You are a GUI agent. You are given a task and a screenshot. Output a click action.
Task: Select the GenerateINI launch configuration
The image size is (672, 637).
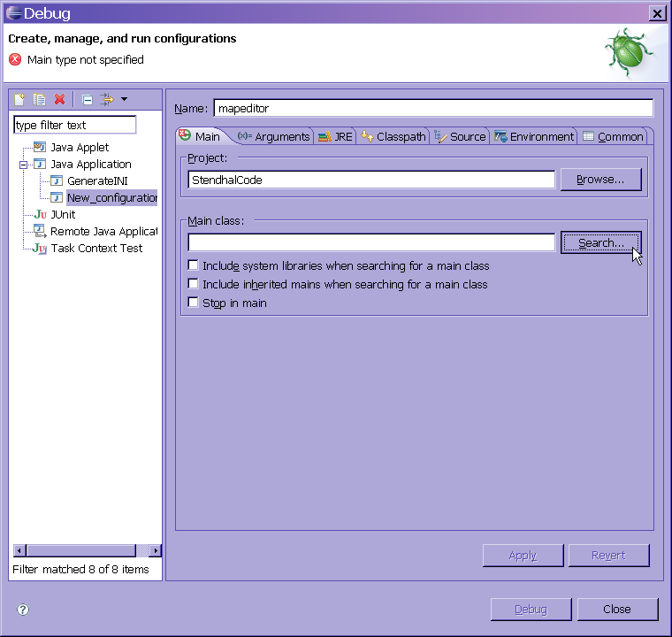tap(97, 180)
